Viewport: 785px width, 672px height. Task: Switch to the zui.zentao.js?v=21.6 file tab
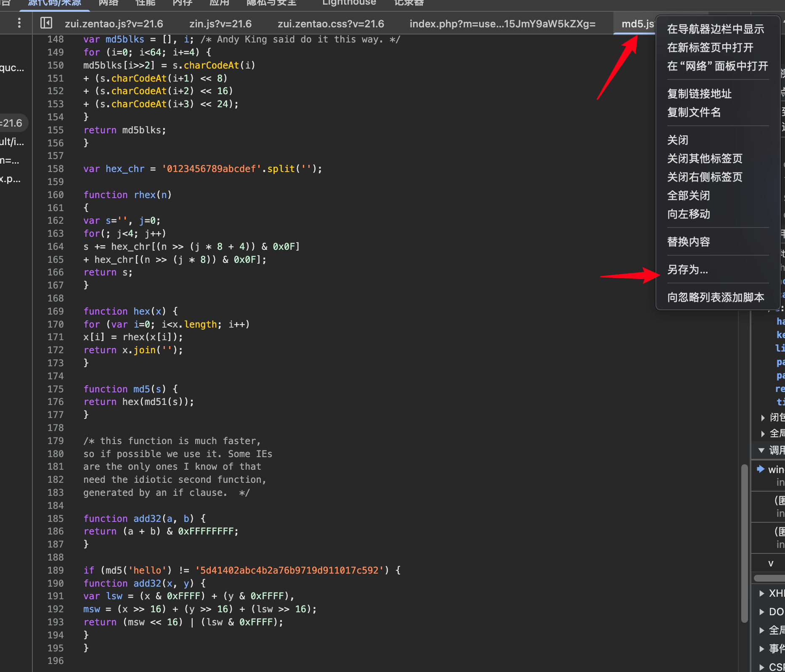coord(114,24)
